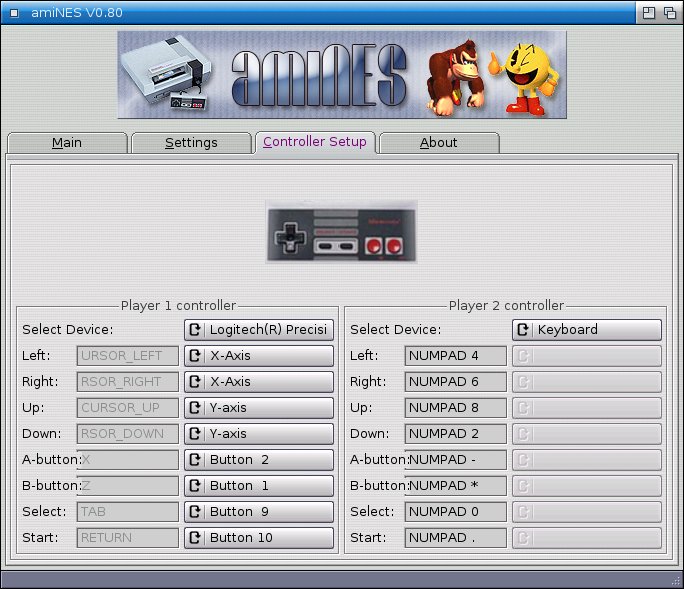Screen dimensions: 684x589
Task: Change Player 1 Select Button 9 gadget
Action: point(259,512)
